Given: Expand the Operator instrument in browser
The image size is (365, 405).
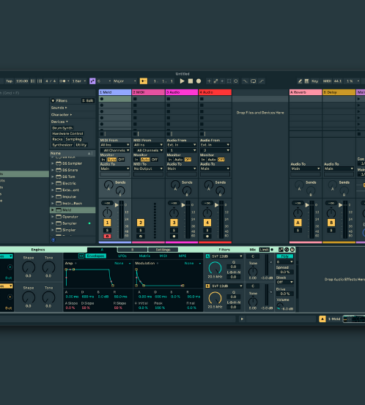Looking at the screenshot, I should (52, 217).
